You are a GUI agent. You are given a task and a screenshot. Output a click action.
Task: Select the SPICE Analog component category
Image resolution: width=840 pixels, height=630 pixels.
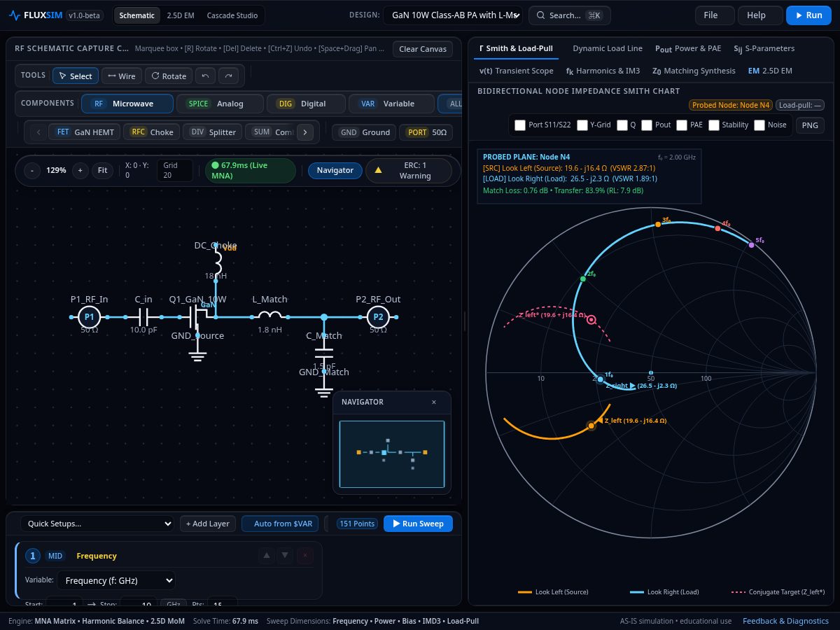(x=220, y=104)
